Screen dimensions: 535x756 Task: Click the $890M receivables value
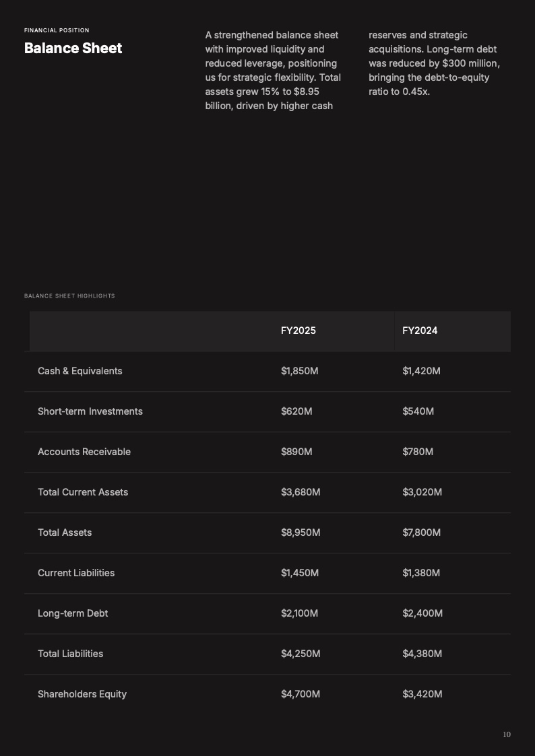[x=296, y=452]
